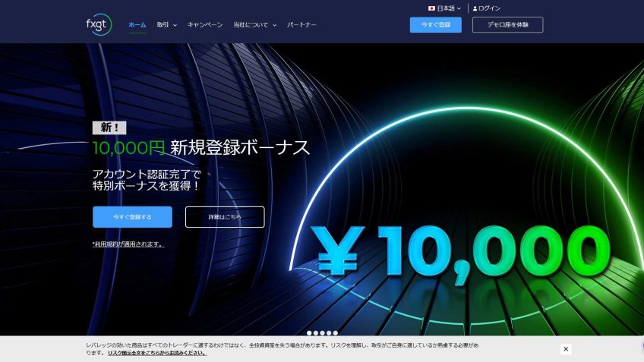
Task: Click the header 今すぐ登録 button
Action: tap(435, 25)
